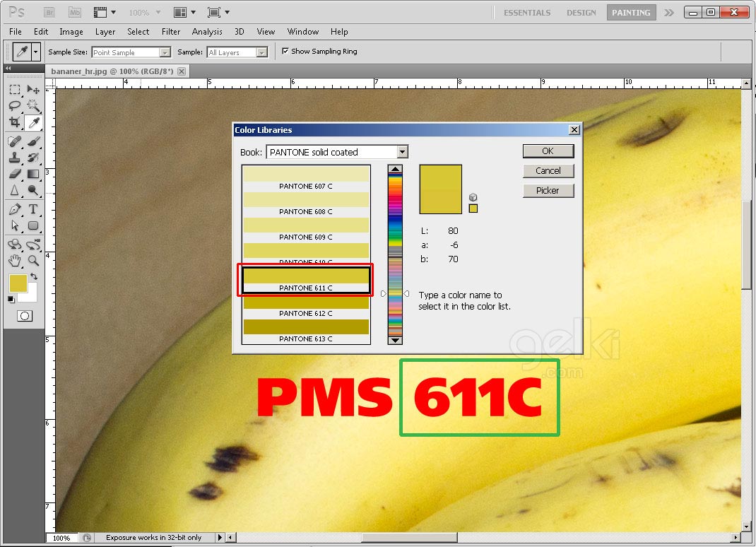Select the History Brush tool
Screen dimensions: 756x547
33,158
